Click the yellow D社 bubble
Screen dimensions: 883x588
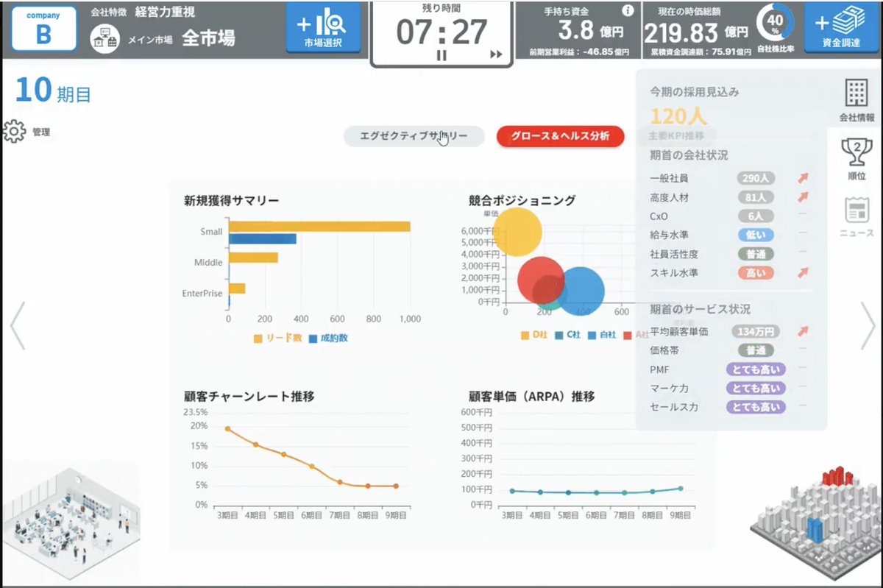[517, 232]
